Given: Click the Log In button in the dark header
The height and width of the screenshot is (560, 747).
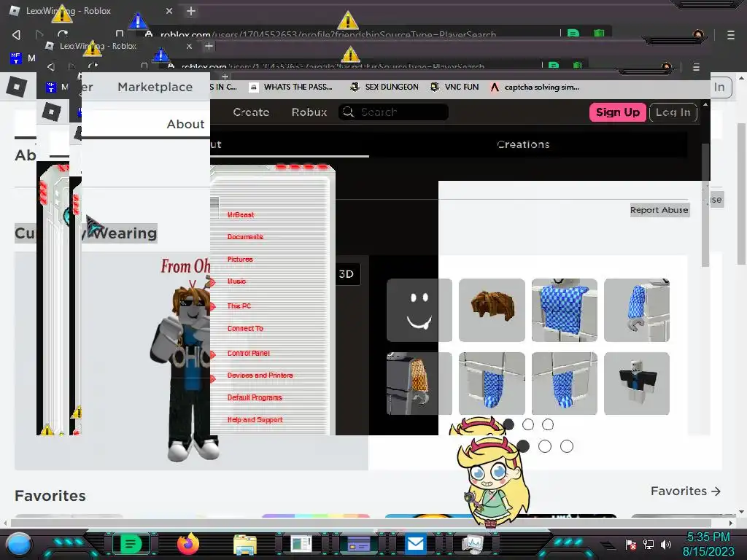Looking at the screenshot, I should point(673,112).
